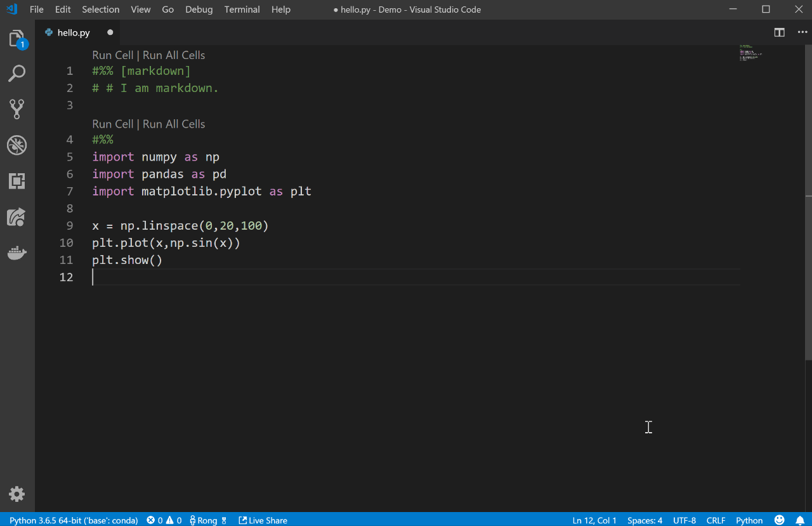Open the Debug view icon
The width and height of the screenshot is (812, 526).
[17, 145]
